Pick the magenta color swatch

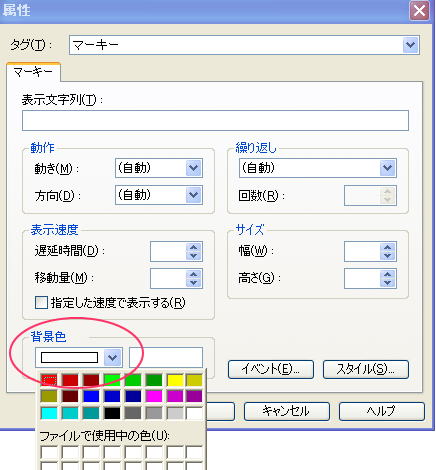[x=154, y=396]
